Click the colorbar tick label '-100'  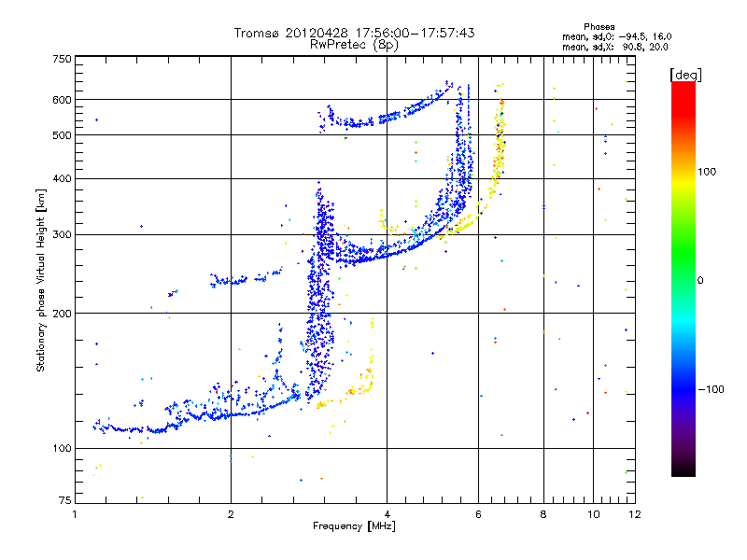point(711,389)
